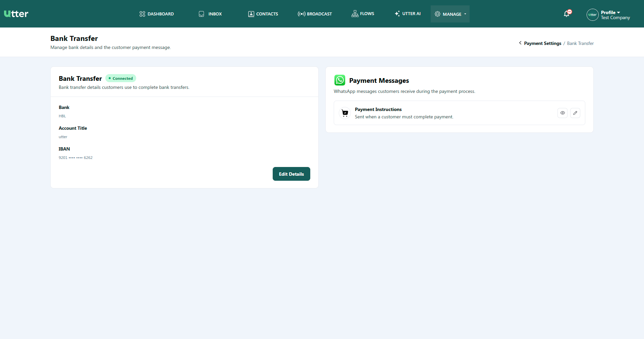Screen dimensions: 644x339
Task: Click the shopping cart icon in Payment Instructions
Action: pyautogui.click(x=345, y=113)
